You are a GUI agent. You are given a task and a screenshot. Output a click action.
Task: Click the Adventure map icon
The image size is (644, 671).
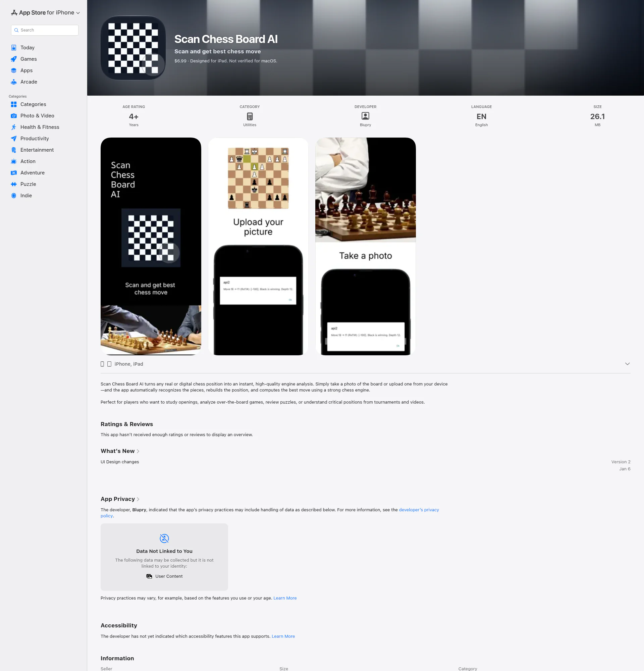tap(14, 173)
